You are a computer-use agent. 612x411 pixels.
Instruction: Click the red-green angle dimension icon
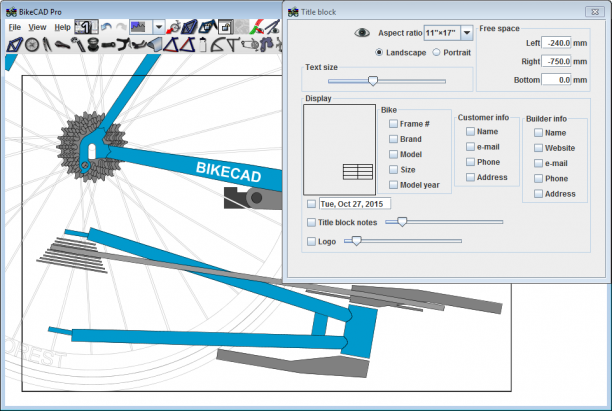pos(256,27)
